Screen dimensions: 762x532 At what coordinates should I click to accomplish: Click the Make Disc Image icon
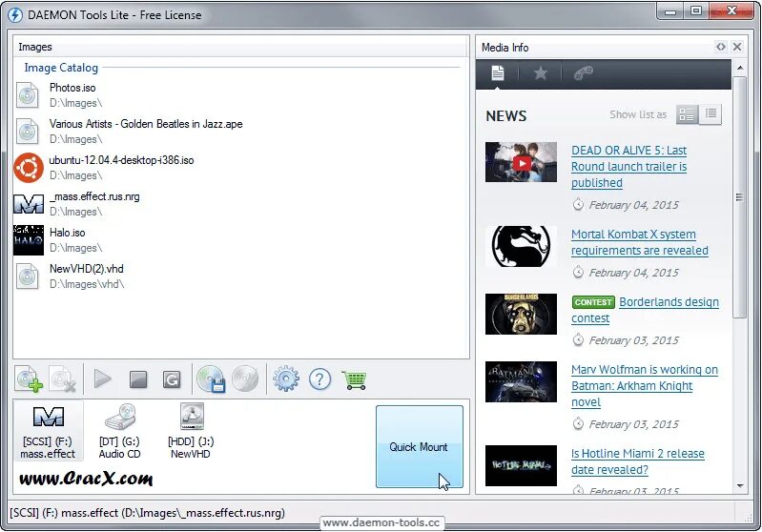(x=211, y=379)
